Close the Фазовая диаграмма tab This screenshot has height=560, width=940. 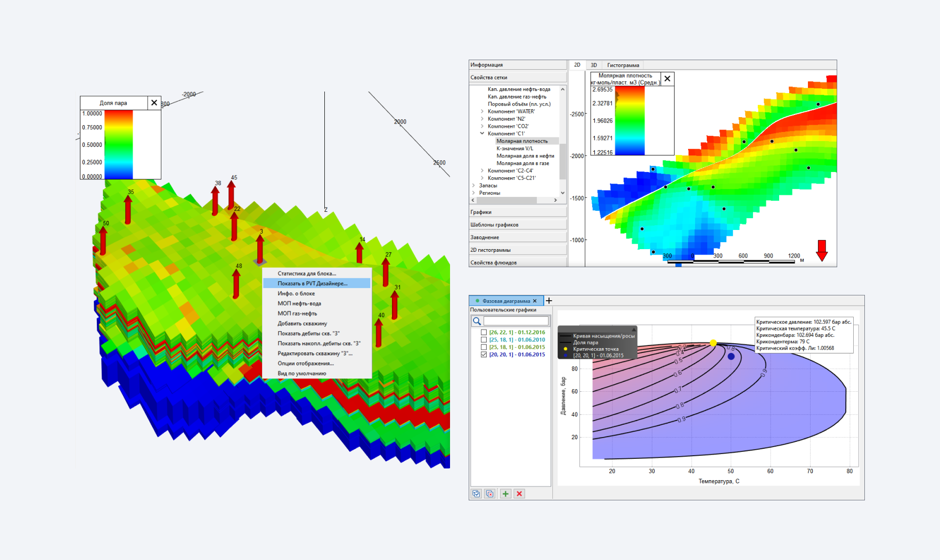click(x=535, y=301)
